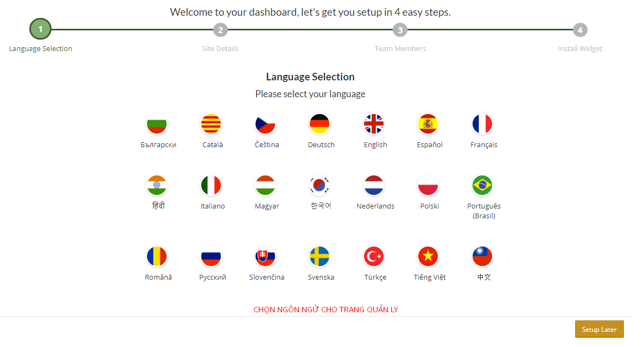Click the Nederlands text label

(x=375, y=206)
